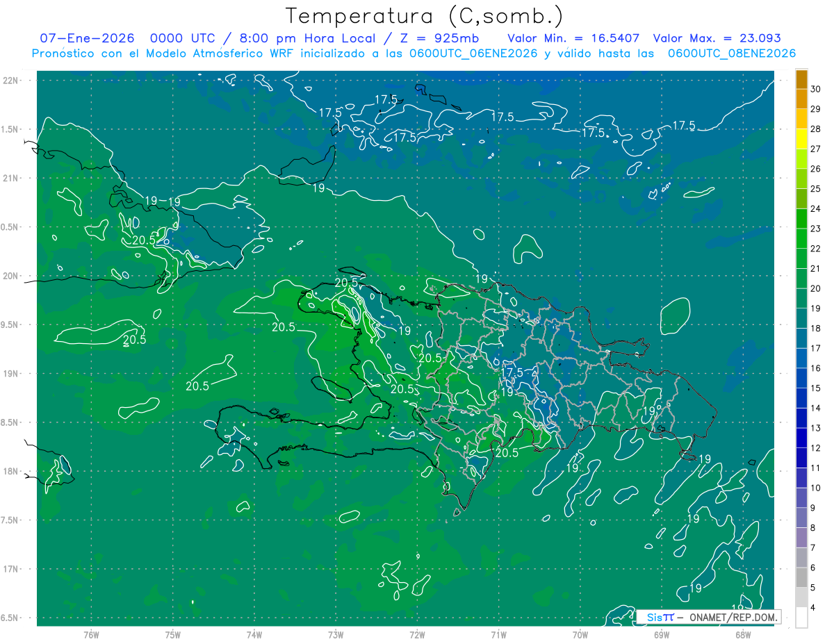Click legend value label '11'
834x644 pixels.
816,468
